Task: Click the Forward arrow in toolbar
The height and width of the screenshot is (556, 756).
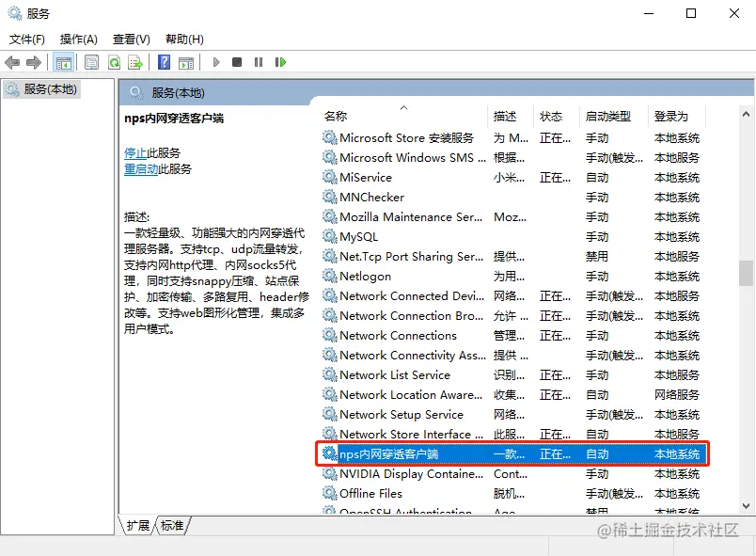Action: point(34,62)
